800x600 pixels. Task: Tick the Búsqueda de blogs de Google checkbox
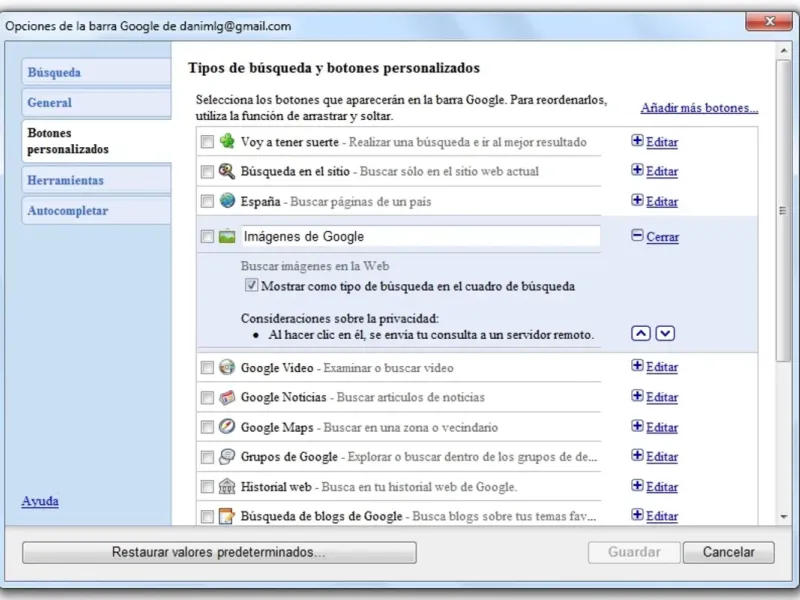point(207,516)
